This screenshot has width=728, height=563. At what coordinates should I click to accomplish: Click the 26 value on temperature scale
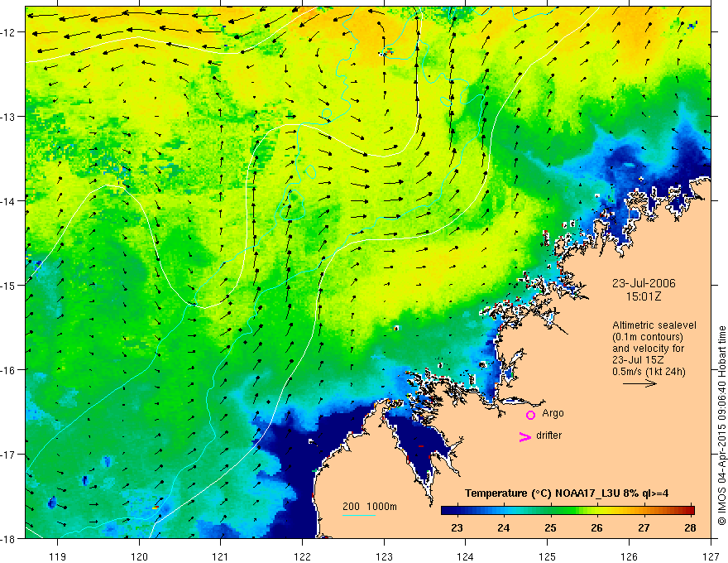(596, 527)
